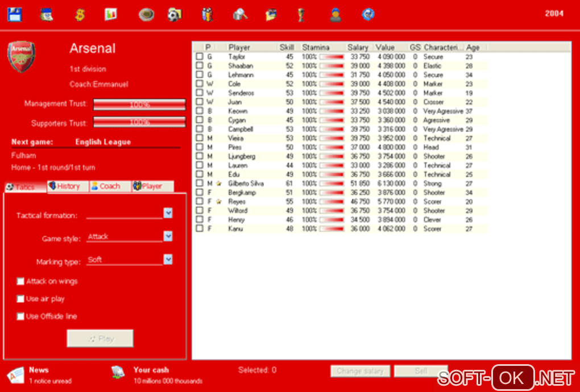
Task: Click the Fulham next opponent text
Action: (x=24, y=156)
